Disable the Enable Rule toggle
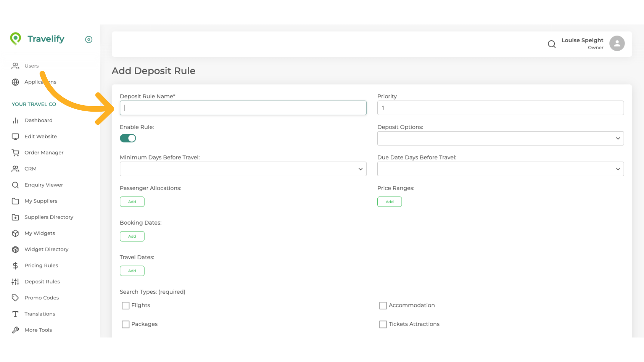The height and width of the screenshot is (362, 644). tap(128, 138)
